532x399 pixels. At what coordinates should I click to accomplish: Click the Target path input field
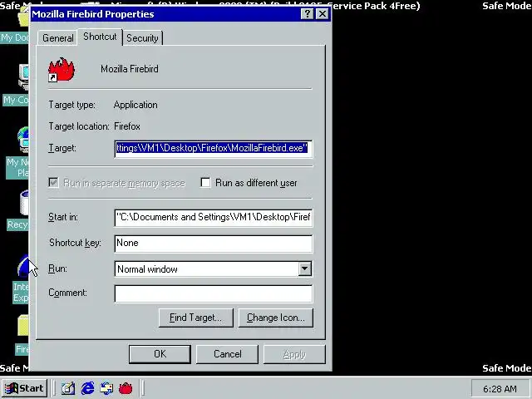click(214, 148)
